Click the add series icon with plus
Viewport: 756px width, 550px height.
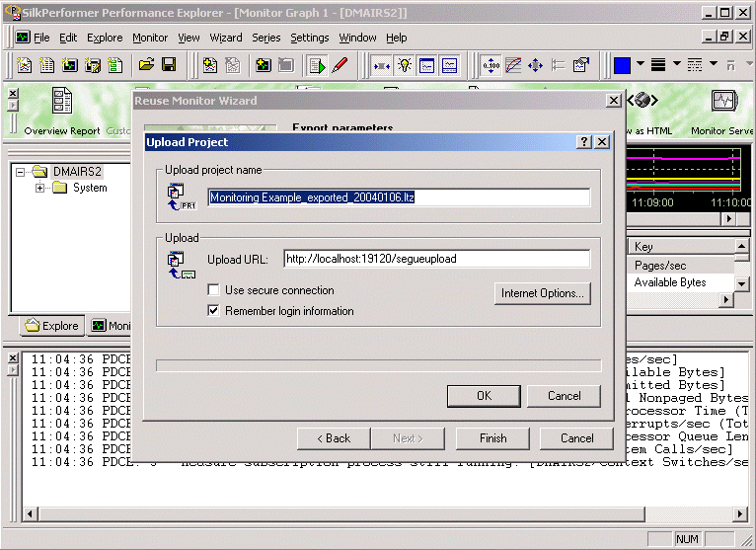tap(210, 65)
